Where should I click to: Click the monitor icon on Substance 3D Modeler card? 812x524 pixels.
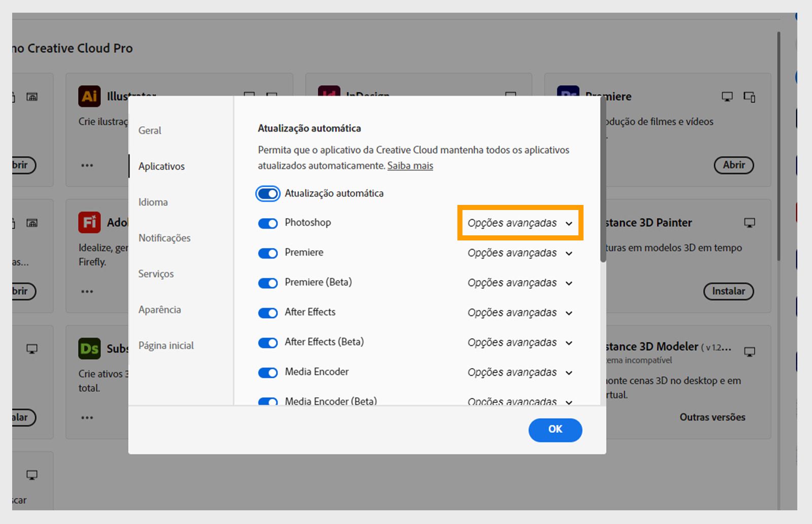coord(750,351)
